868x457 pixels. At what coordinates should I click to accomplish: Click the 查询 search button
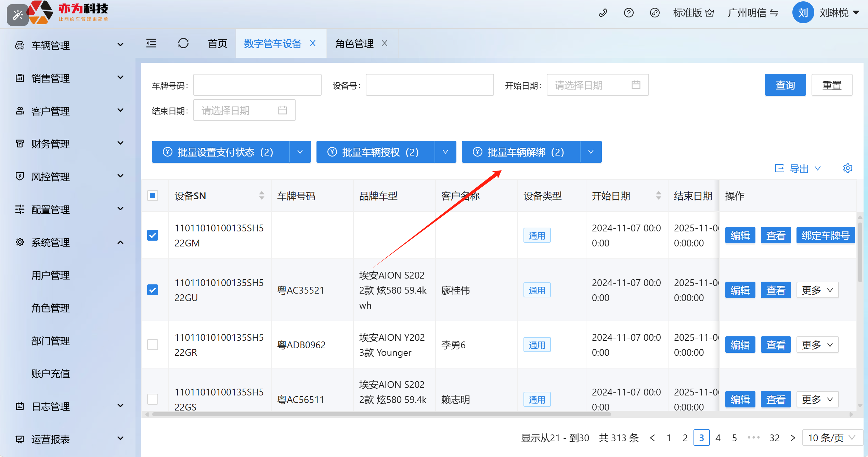click(x=785, y=85)
